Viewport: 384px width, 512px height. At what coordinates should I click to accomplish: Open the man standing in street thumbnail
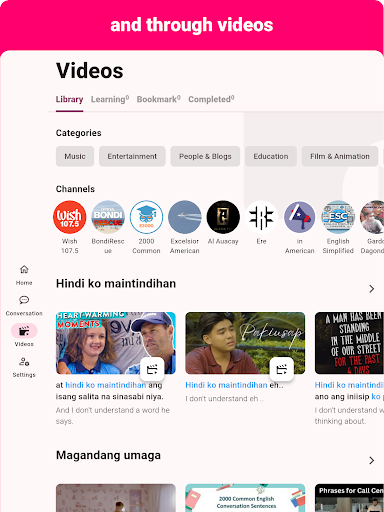click(x=349, y=343)
